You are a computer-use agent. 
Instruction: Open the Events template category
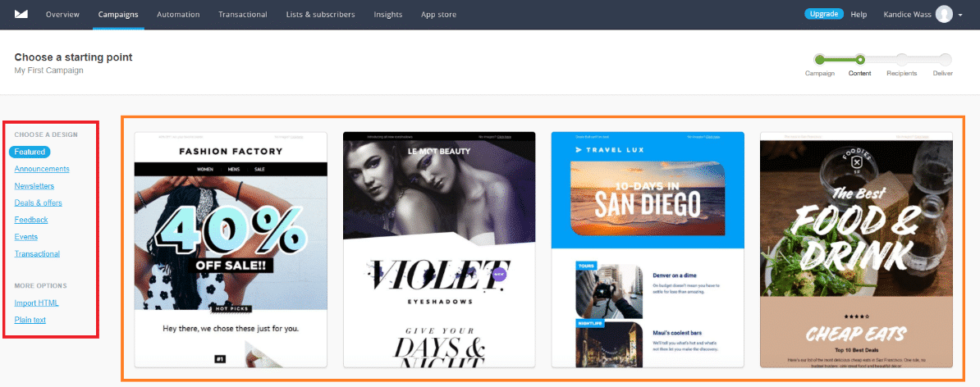[x=26, y=237]
